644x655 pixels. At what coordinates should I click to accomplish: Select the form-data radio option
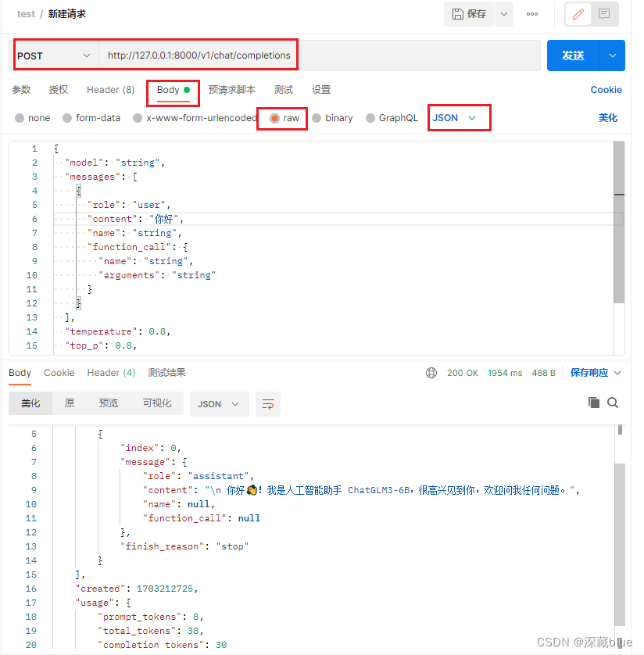coord(91,118)
